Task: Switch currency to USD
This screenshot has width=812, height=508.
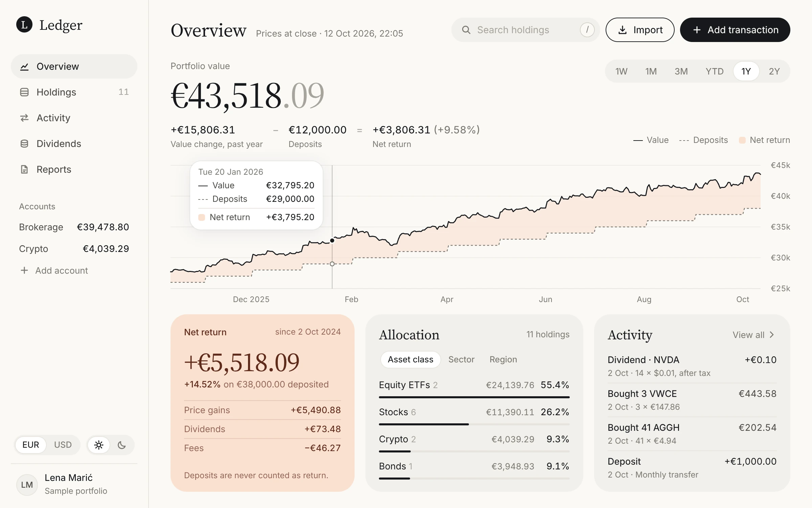Action: point(63,445)
